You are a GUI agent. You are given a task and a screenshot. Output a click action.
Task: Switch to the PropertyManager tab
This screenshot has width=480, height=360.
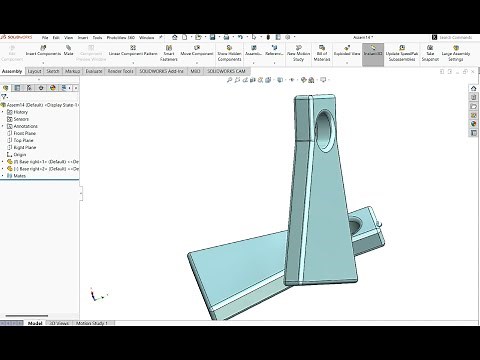[17, 88]
